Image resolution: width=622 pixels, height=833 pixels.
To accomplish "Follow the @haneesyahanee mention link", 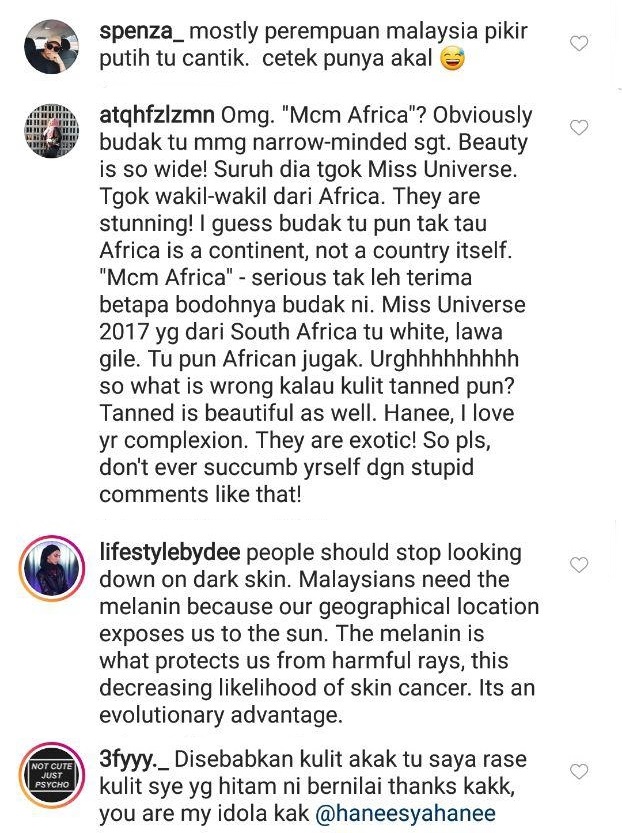I will (x=405, y=814).
